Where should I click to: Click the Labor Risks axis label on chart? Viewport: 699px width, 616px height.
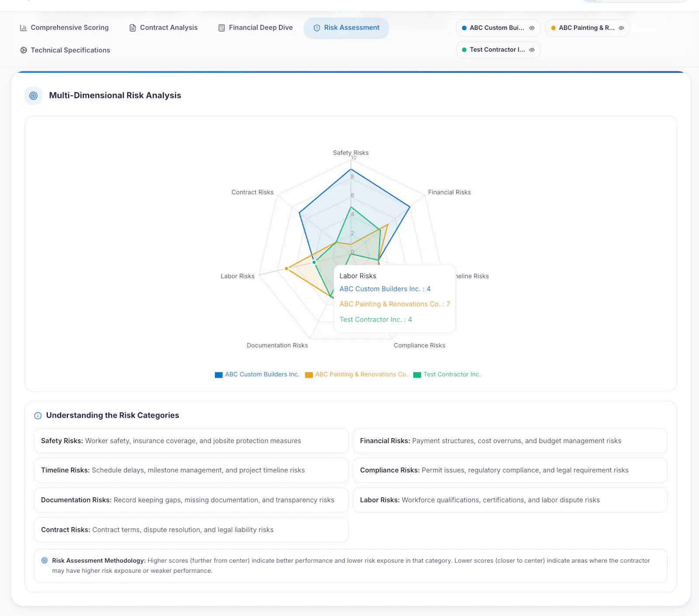pos(238,276)
